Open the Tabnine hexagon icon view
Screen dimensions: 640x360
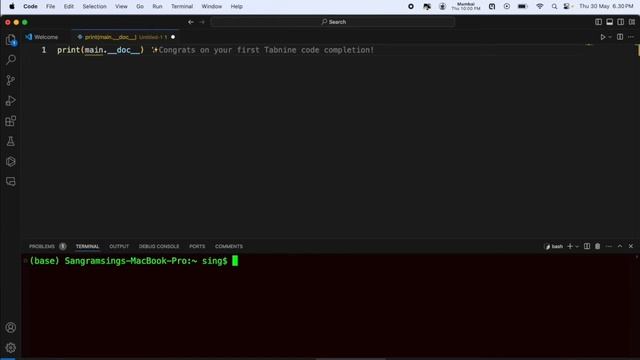(11, 162)
